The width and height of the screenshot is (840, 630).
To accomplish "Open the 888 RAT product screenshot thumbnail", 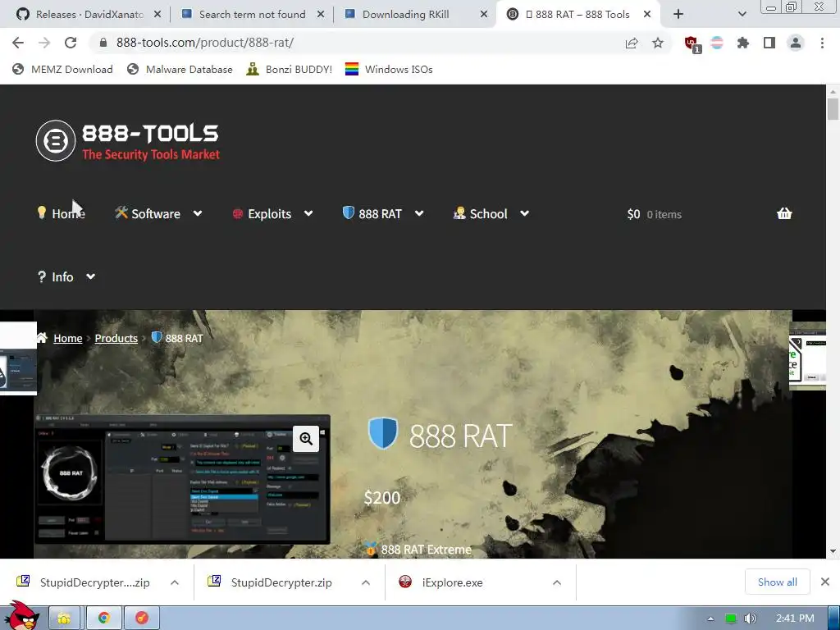I will pyautogui.click(x=182, y=479).
